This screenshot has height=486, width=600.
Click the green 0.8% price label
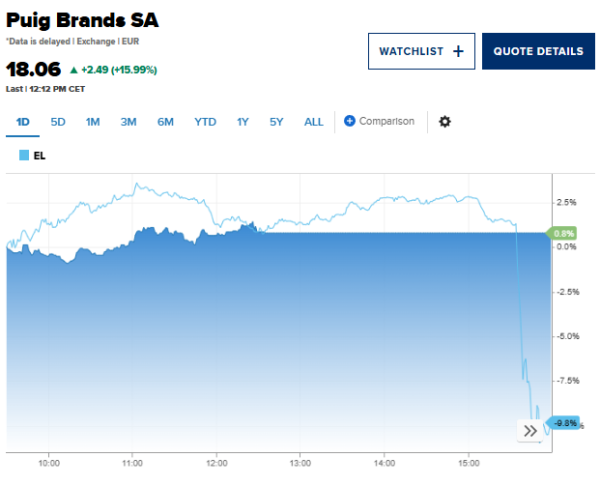[x=564, y=233]
